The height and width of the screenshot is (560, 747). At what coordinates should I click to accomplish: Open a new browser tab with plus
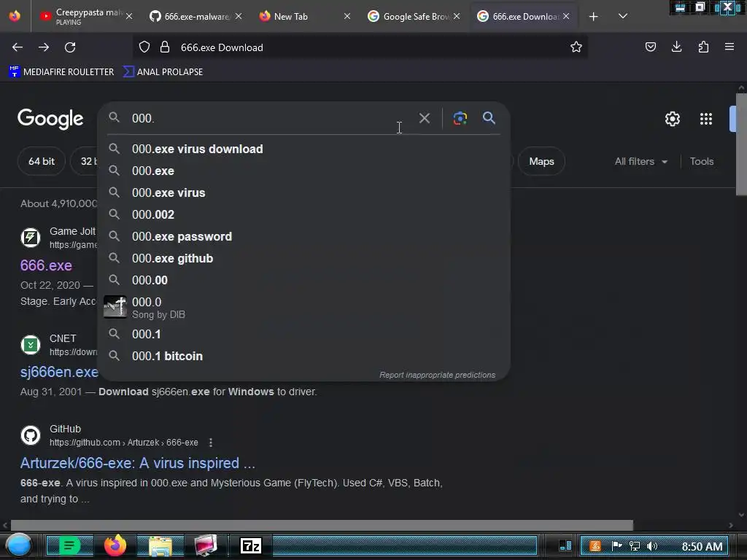[x=594, y=17]
